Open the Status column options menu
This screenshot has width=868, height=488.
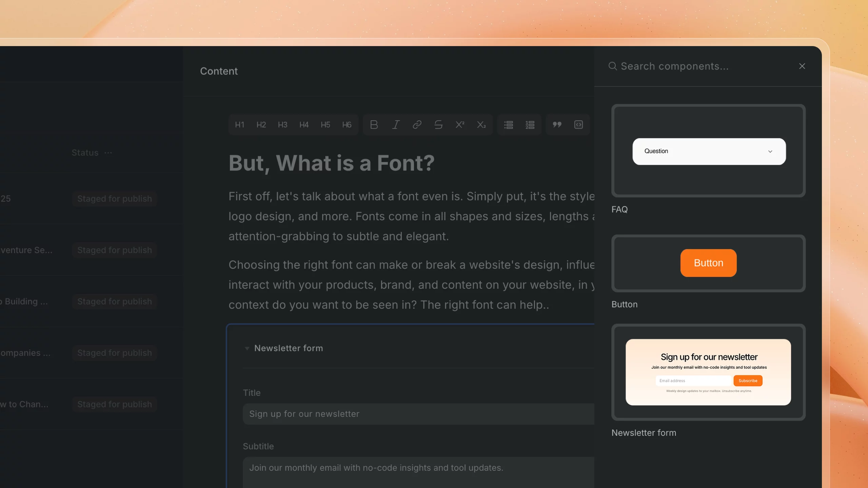[108, 152]
